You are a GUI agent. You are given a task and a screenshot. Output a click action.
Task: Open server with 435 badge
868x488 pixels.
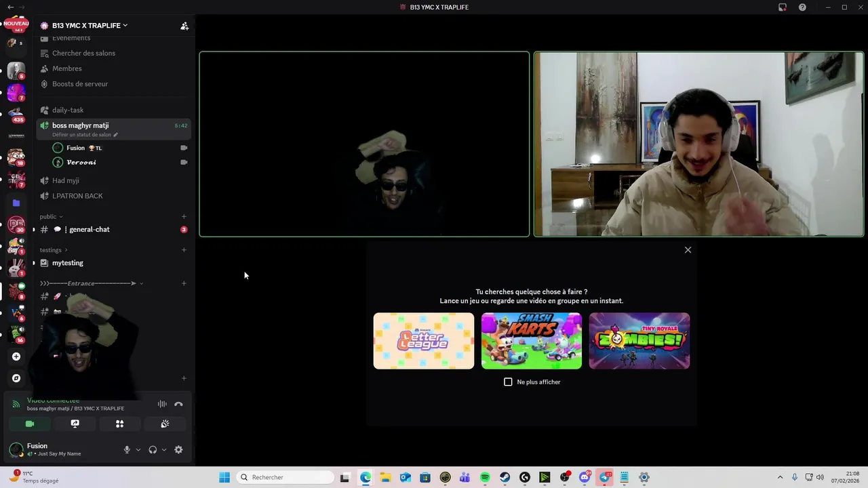pyautogui.click(x=16, y=114)
